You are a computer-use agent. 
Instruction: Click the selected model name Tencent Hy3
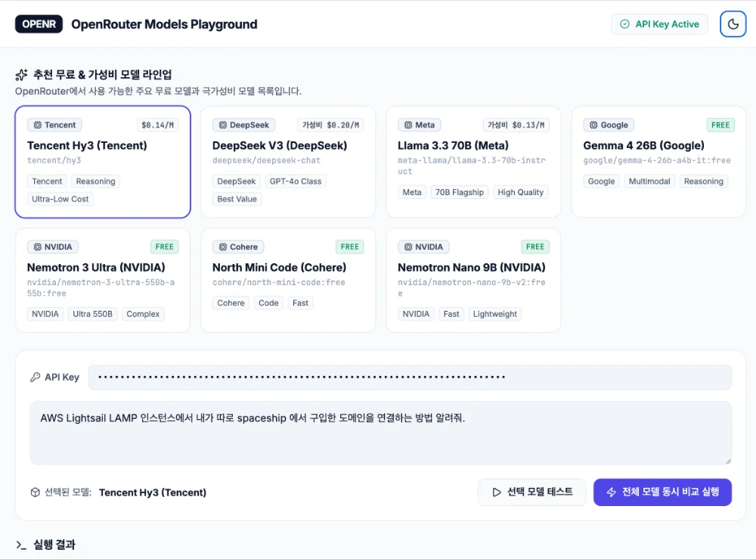[x=153, y=492]
